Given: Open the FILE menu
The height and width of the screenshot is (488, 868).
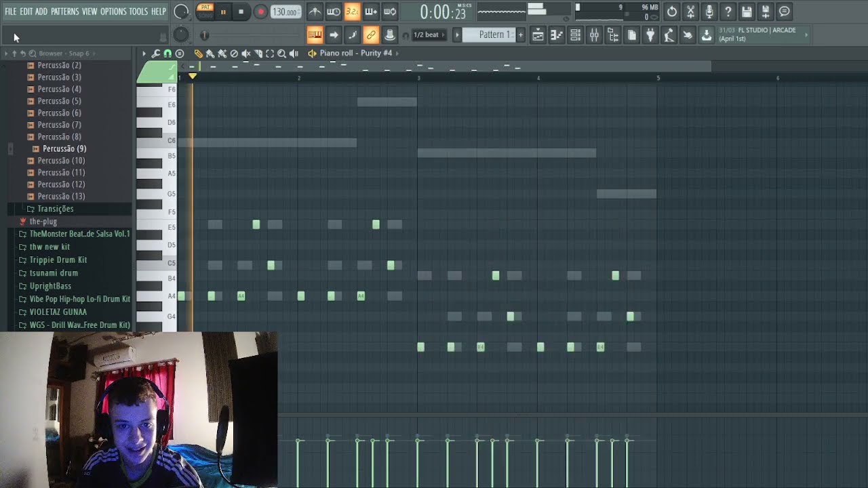Looking at the screenshot, I should pos(11,12).
